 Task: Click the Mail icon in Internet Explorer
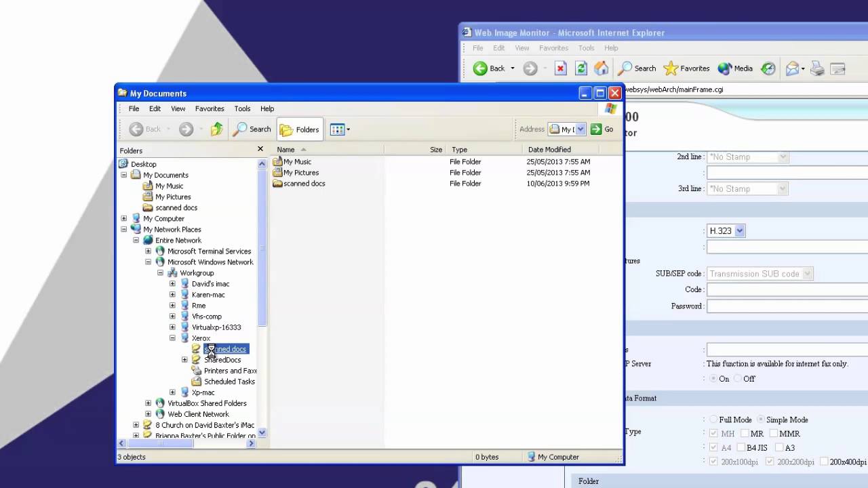(x=792, y=68)
